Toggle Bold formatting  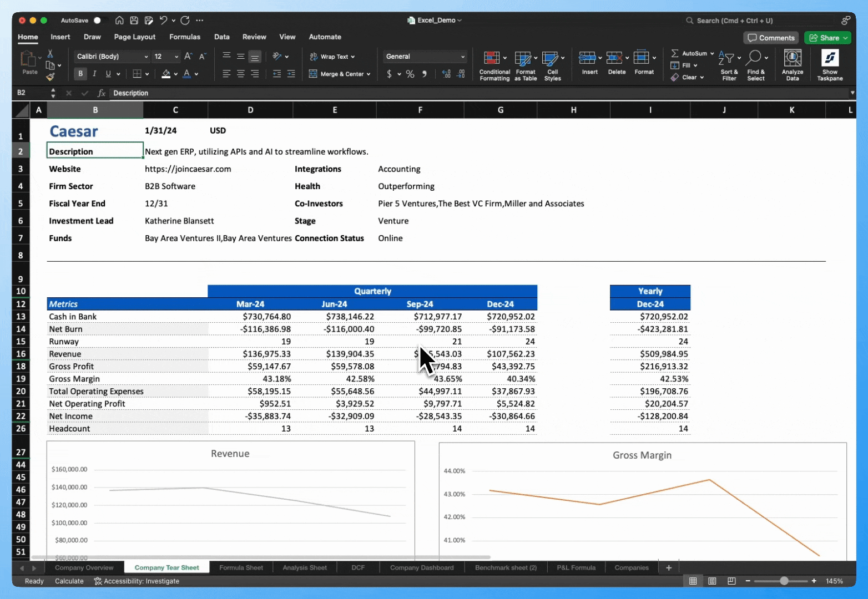80,74
